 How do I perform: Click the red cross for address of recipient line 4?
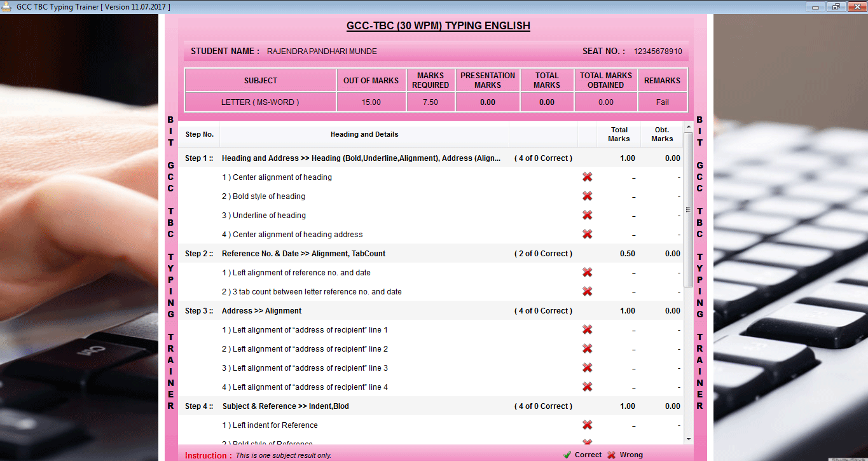coord(587,387)
